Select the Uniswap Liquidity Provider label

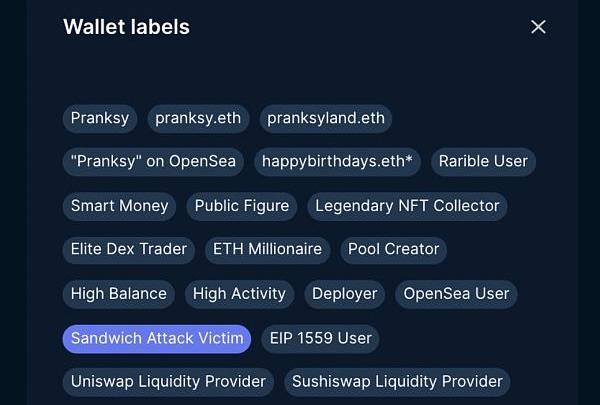tap(168, 381)
